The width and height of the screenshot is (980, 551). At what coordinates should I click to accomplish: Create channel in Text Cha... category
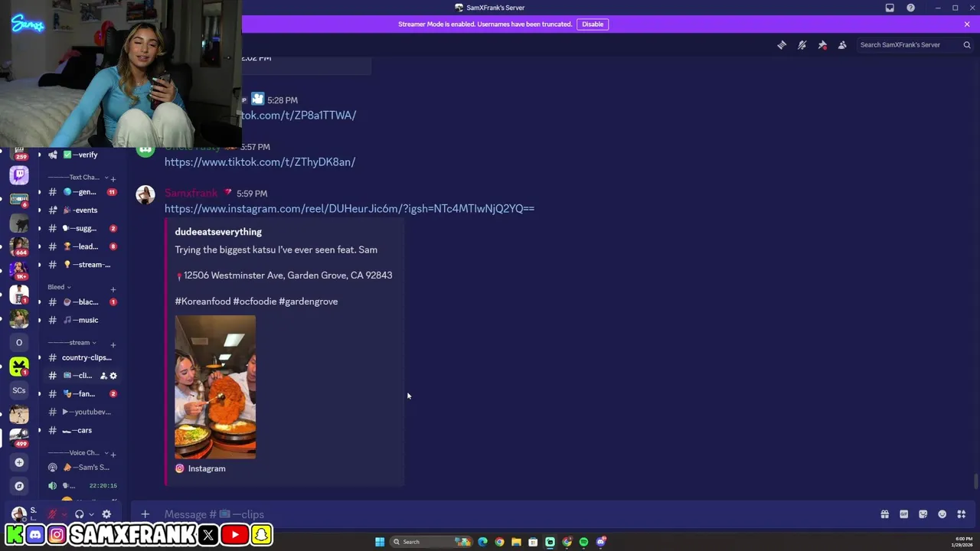(x=113, y=178)
